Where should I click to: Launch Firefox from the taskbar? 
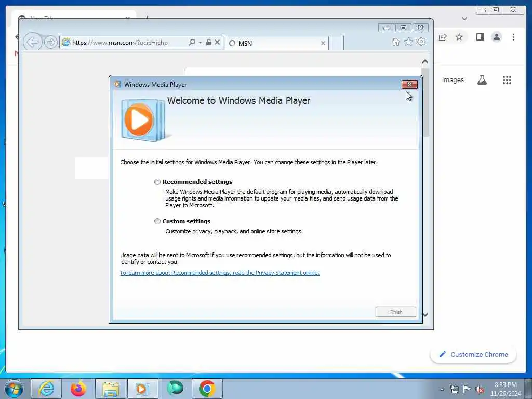coord(78,389)
